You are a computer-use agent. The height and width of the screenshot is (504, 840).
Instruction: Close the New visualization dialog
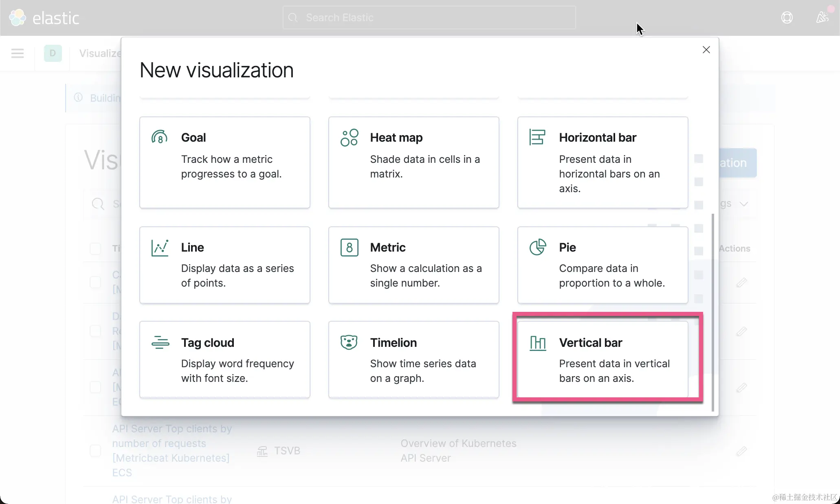coord(706,50)
